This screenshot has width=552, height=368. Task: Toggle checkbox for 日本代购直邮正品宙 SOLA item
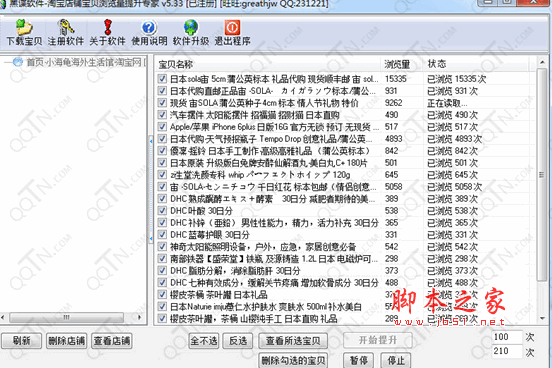coord(162,91)
